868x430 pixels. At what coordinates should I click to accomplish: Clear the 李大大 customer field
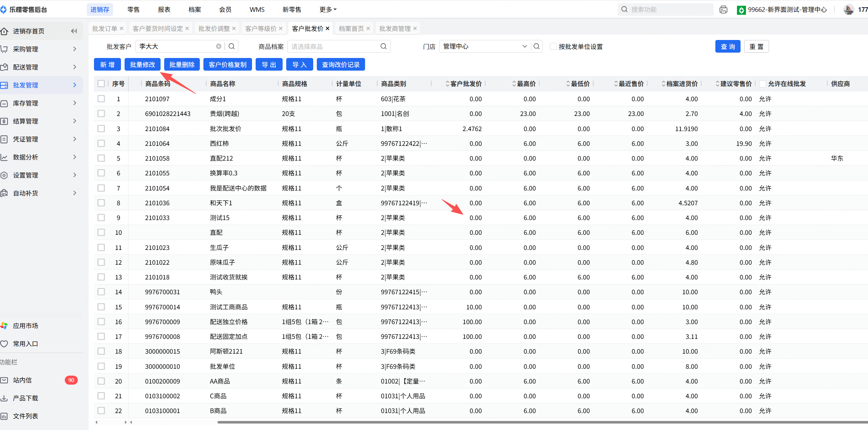(x=219, y=46)
